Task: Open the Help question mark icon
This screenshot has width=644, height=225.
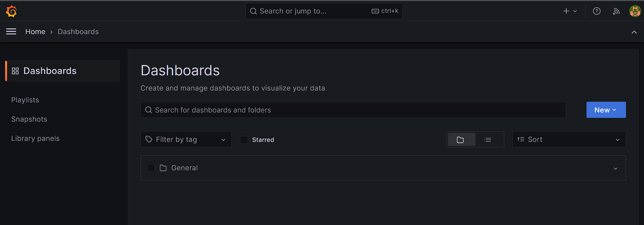Action: tap(597, 11)
